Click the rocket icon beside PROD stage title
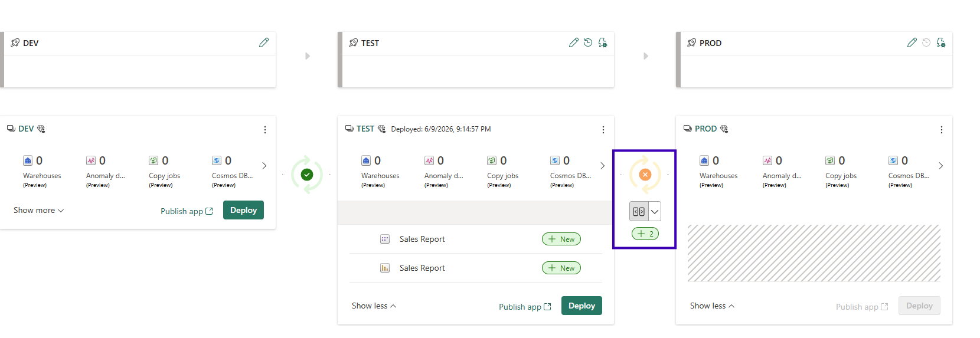This screenshot has height=338, width=980. (x=692, y=43)
